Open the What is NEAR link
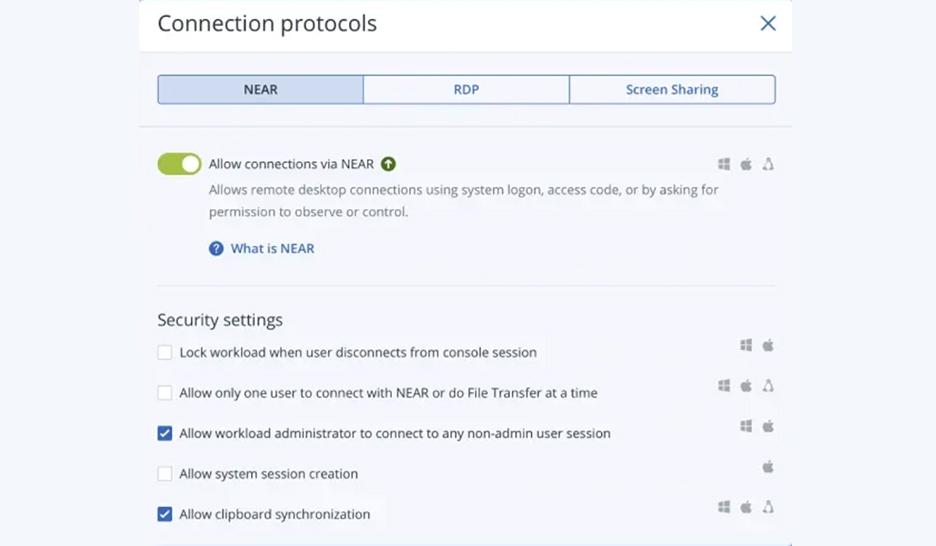Viewport: 936px width, 546px height. [x=272, y=249]
